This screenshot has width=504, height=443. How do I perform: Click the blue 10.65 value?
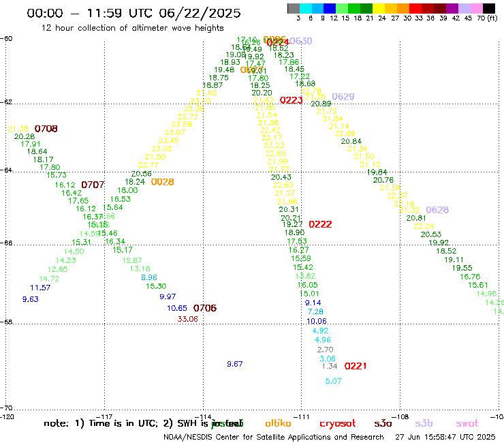click(x=177, y=308)
